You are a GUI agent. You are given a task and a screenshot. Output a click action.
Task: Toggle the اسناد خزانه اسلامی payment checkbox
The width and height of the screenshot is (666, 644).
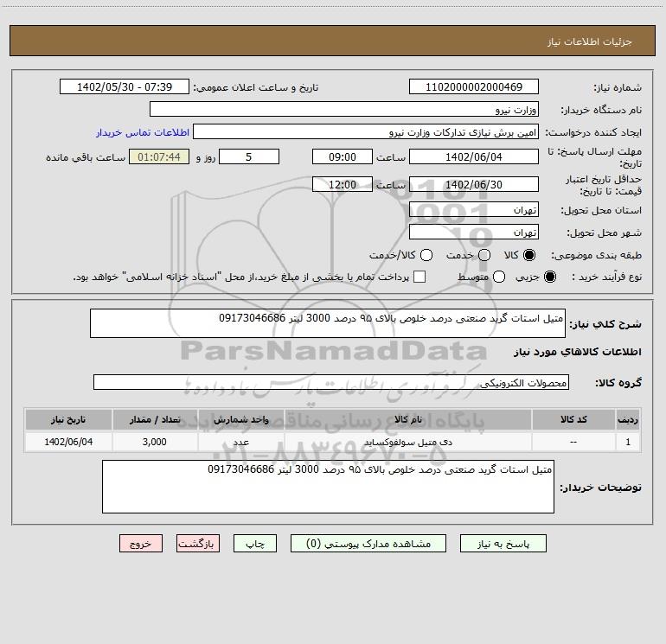coord(419,277)
